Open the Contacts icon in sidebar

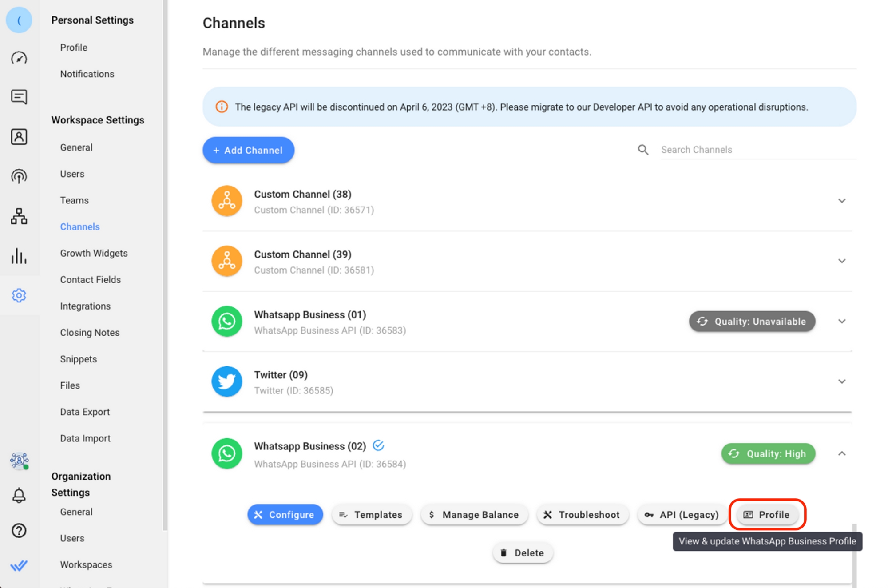point(19,137)
